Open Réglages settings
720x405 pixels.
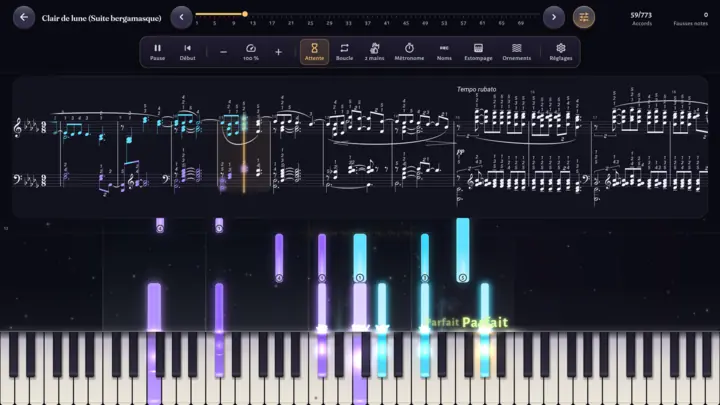coord(561,52)
